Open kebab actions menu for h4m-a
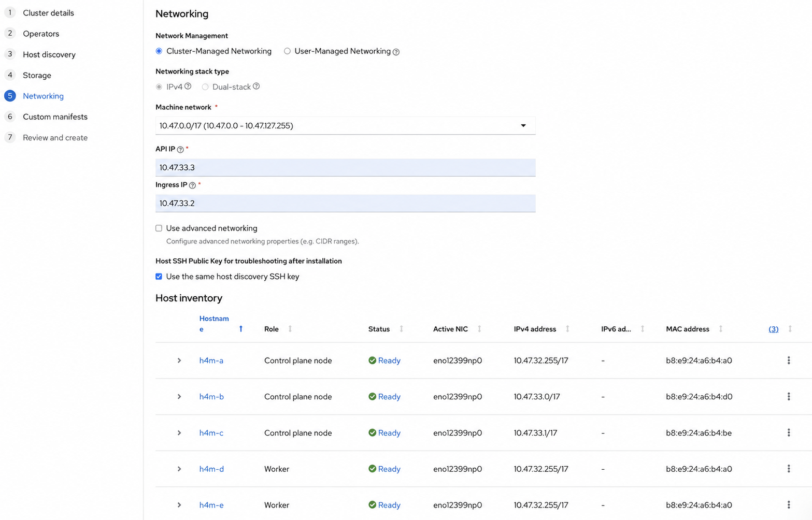This screenshot has width=812, height=520. [789, 360]
